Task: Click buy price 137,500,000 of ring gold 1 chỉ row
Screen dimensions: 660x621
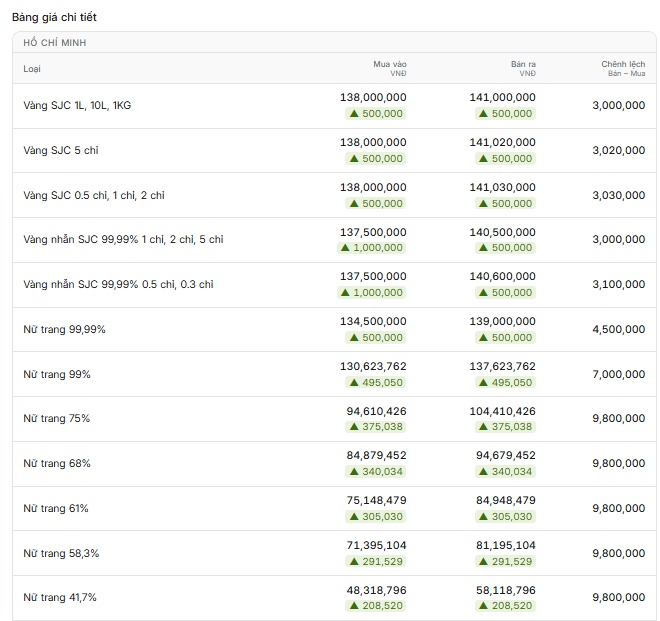Action: tap(373, 232)
